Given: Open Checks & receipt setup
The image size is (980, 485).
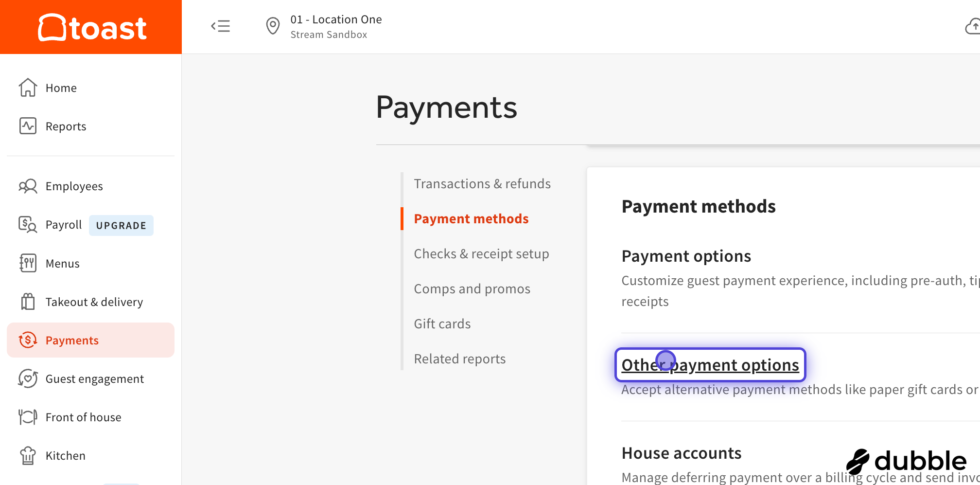Looking at the screenshot, I should coord(481,253).
